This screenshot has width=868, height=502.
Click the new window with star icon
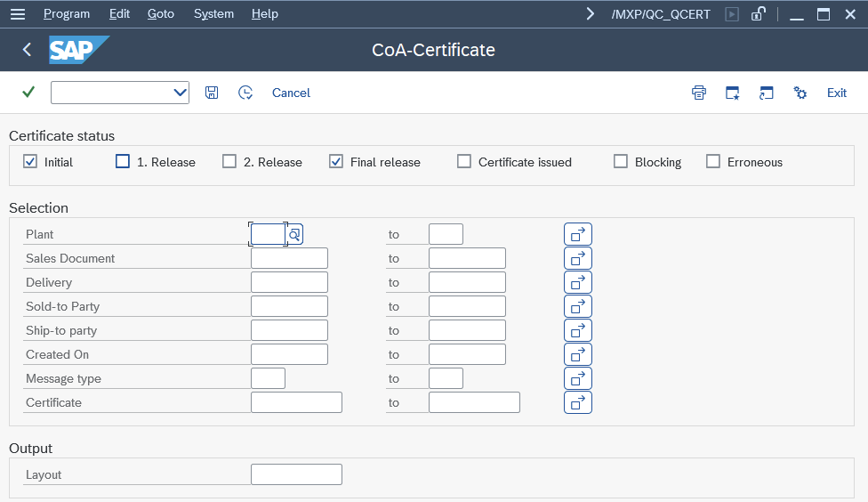(x=733, y=93)
